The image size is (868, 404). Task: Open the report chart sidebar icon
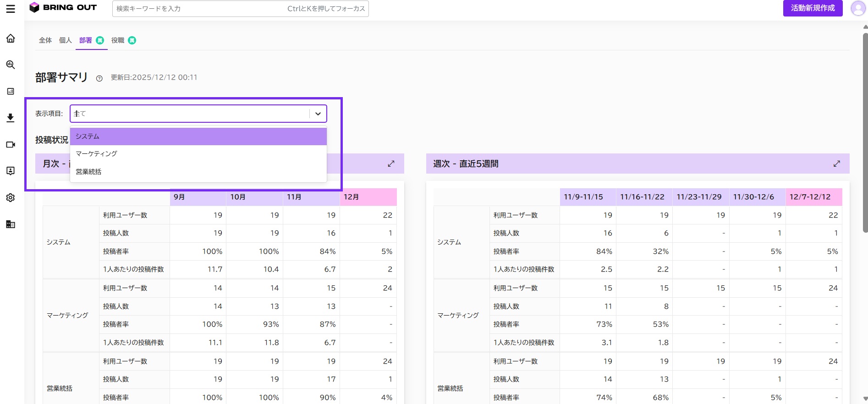tap(11, 91)
